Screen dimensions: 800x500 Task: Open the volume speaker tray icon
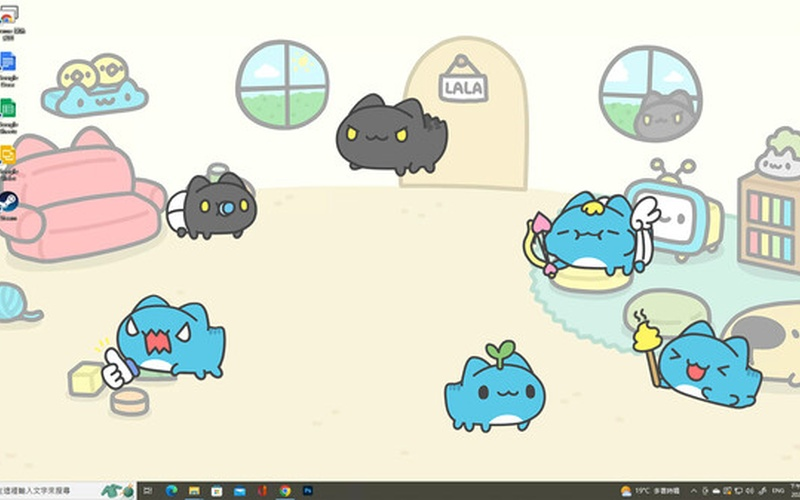tap(750, 491)
